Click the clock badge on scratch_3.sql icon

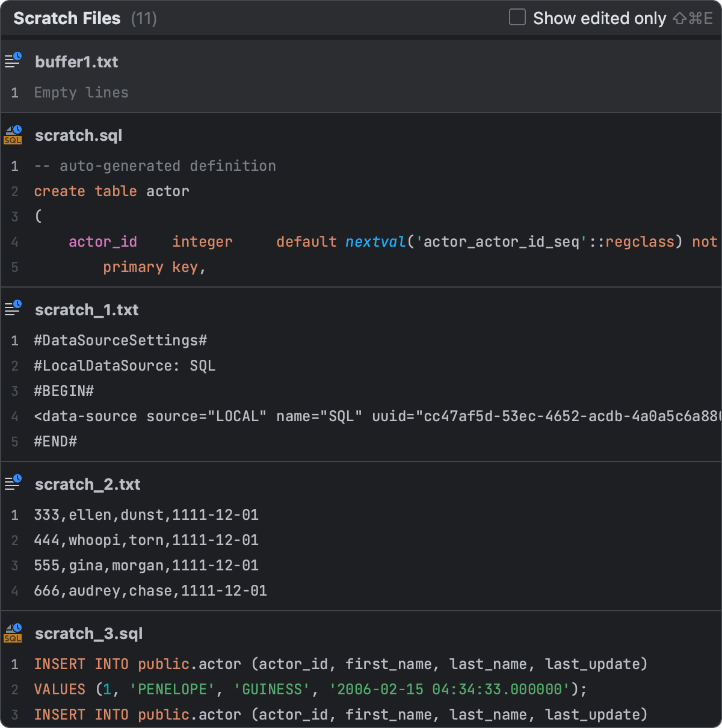(x=18, y=626)
